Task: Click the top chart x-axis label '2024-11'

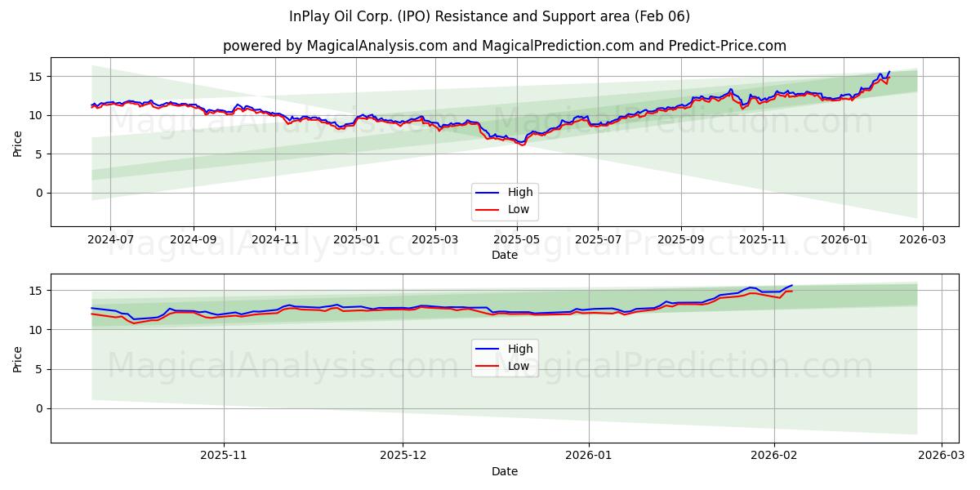Action: (274, 240)
